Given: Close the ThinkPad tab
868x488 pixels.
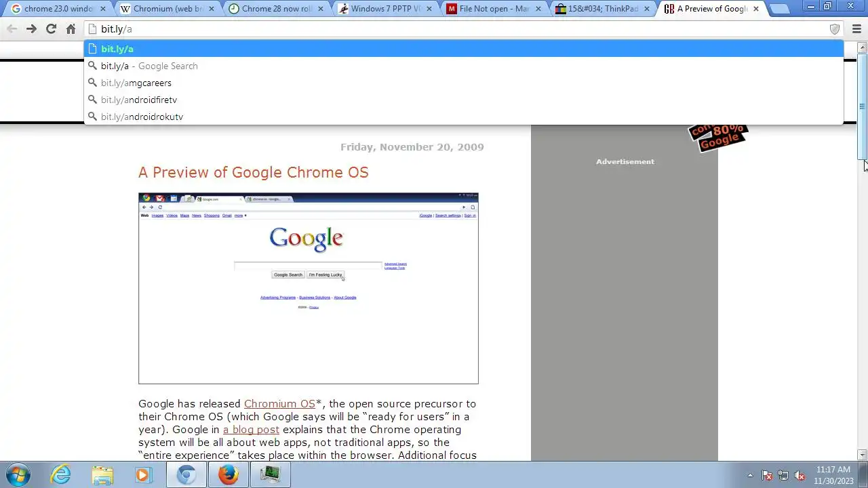Looking at the screenshot, I should (x=647, y=9).
